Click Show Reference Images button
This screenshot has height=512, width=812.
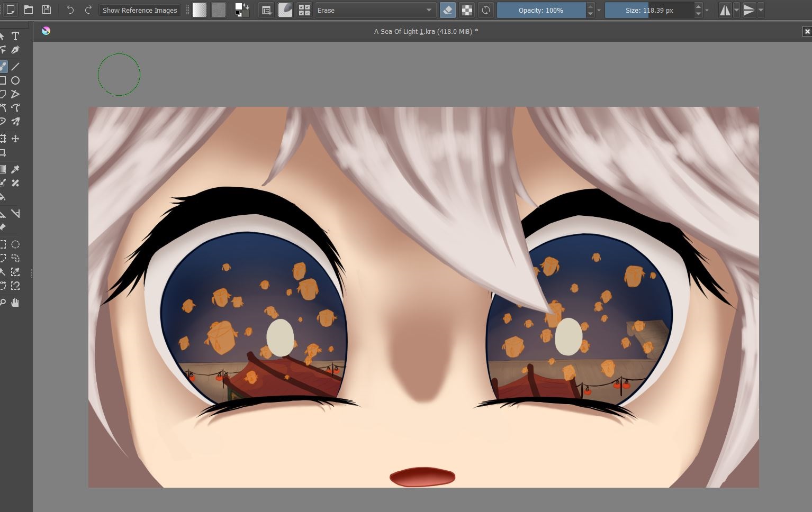tap(140, 10)
